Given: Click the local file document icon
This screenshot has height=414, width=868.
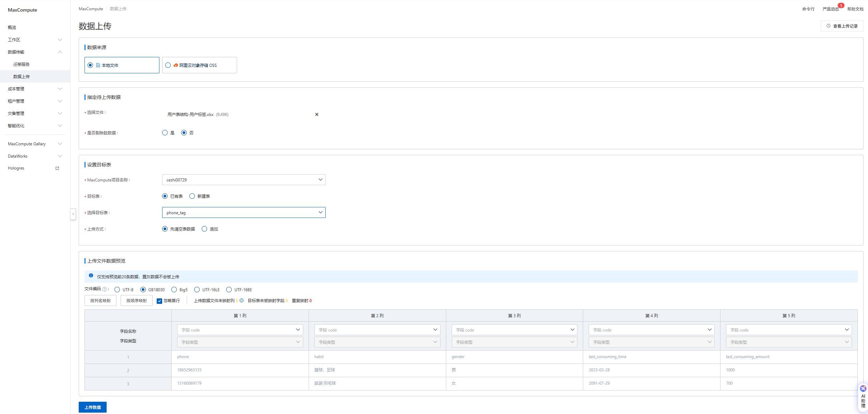Looking at the screenshot, I should [98, 65].
